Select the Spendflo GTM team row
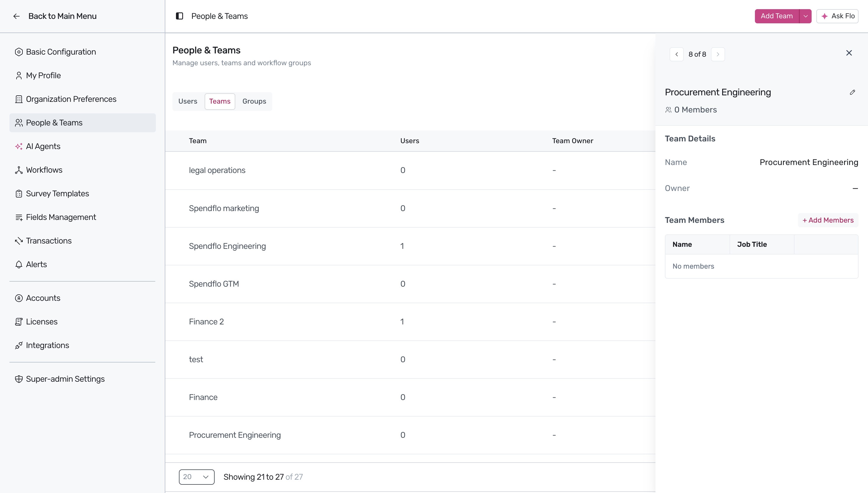 [410, 284]
